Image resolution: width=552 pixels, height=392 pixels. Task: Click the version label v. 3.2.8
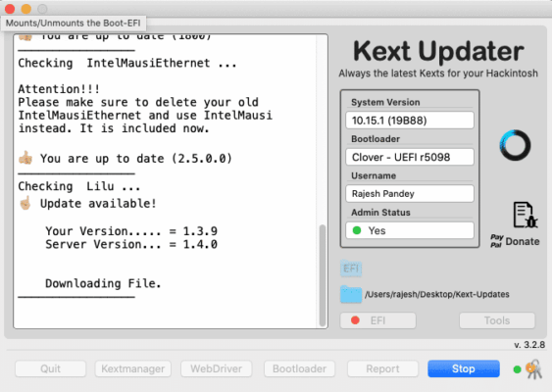coord(529,345)
